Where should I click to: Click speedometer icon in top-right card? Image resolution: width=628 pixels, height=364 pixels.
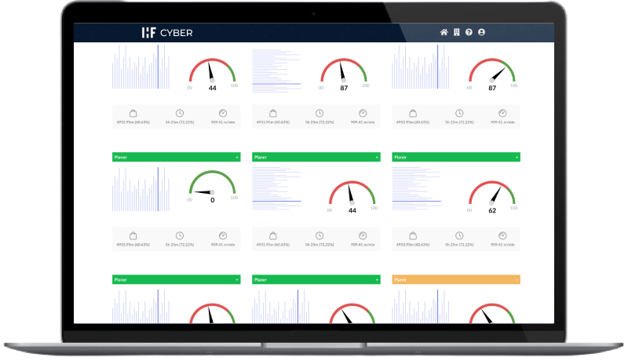pos(502,113)
